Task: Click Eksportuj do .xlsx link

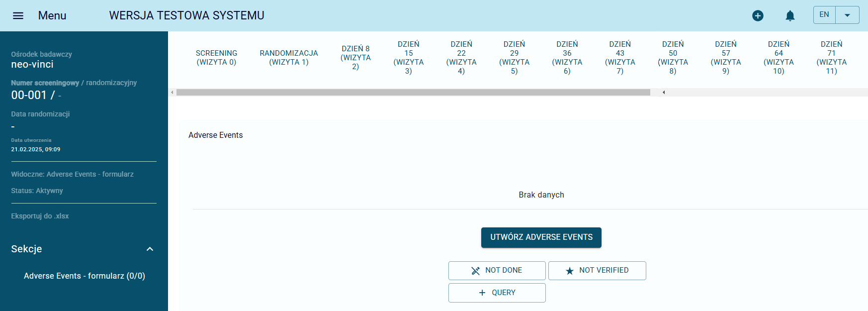Action: tap(40, 216)
